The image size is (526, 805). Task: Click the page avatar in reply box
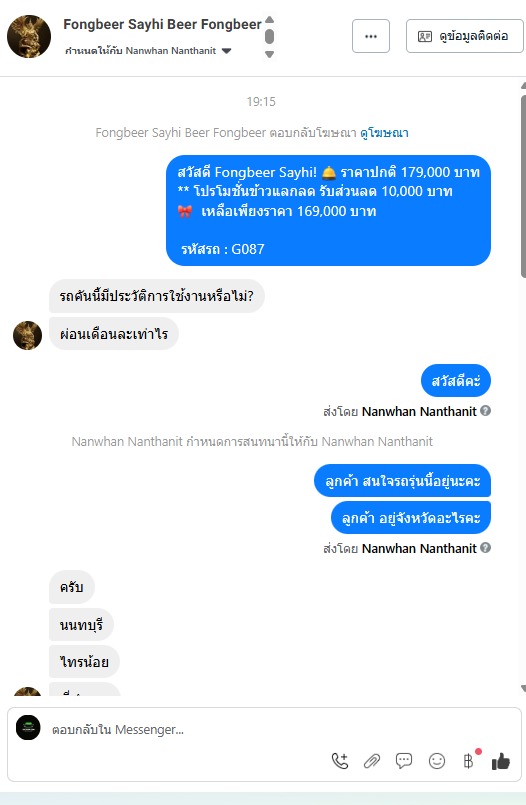click(28, 727)
